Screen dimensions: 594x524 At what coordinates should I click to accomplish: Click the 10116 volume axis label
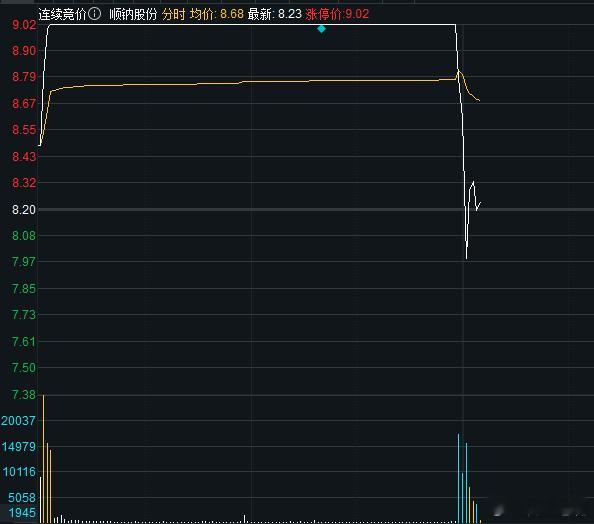tap(19, 472)
